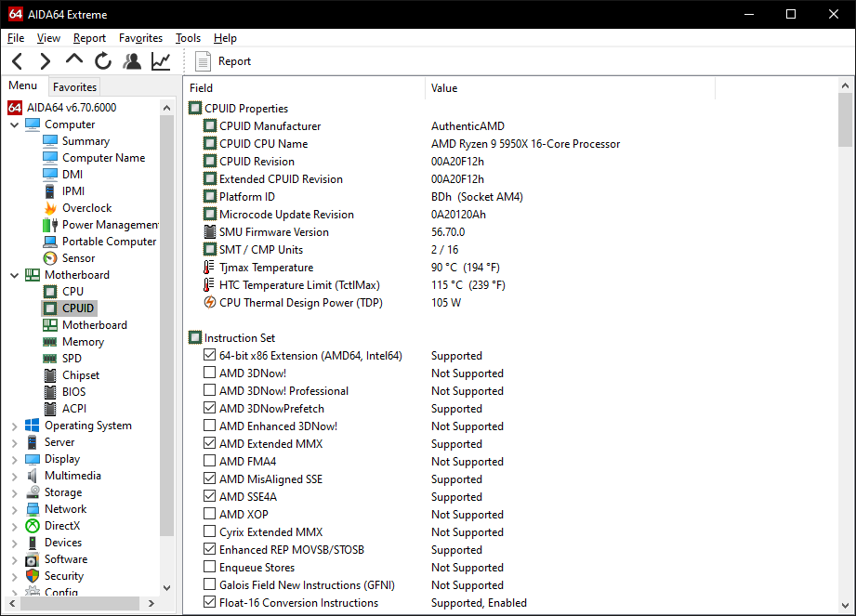
Task: Select the Overclock flame item
Action: pos(86,208)
